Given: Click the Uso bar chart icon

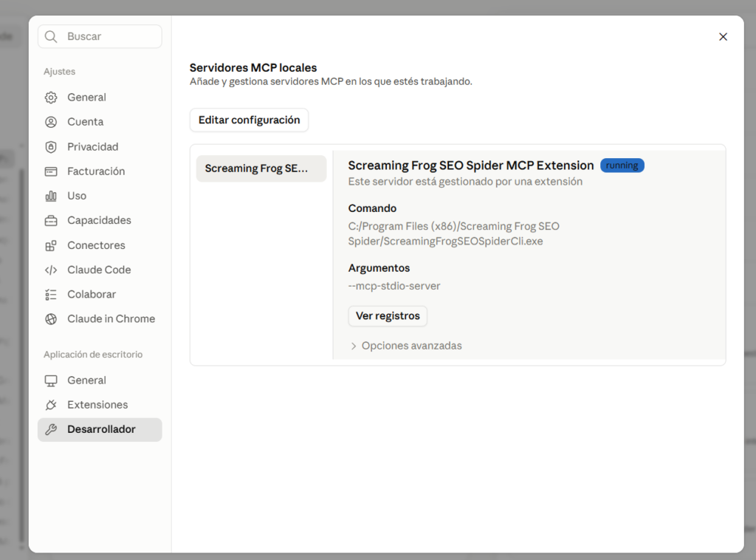Looking at the screenshot, I should click(x=51, y=196).
